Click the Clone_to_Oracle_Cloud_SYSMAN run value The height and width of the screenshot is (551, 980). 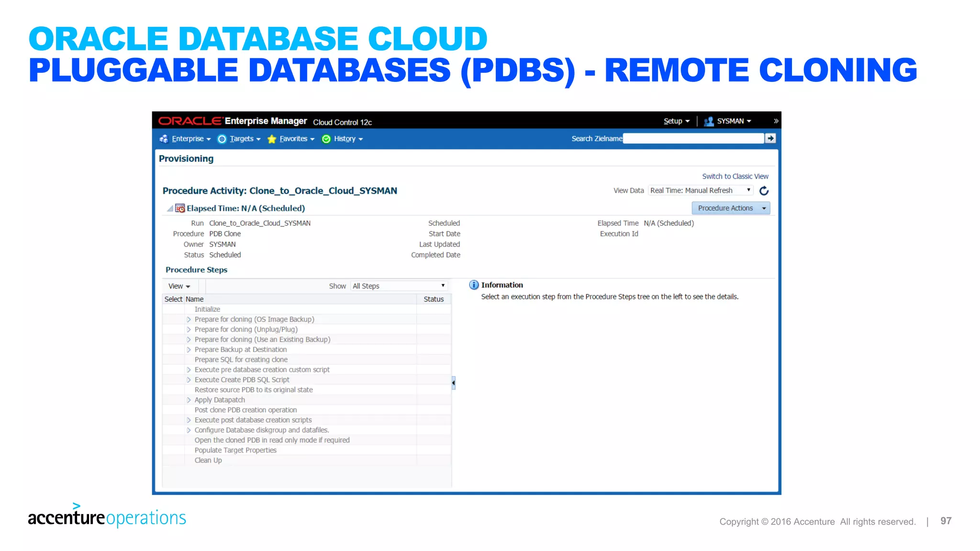260,223
